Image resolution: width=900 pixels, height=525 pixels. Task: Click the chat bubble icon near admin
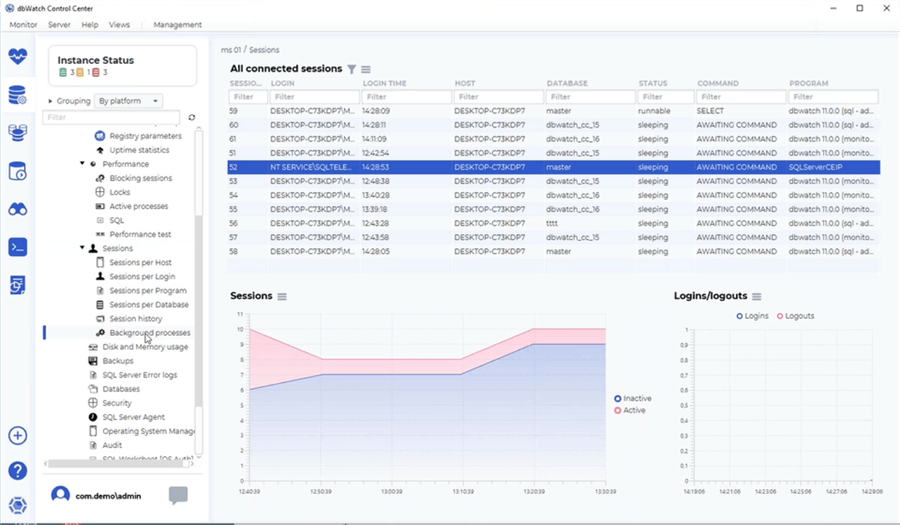(179, 495)
